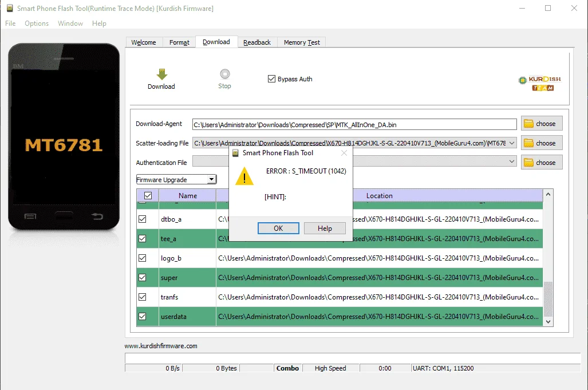
Task: Click the MT6781 phone image
Action: click(64, 136)
